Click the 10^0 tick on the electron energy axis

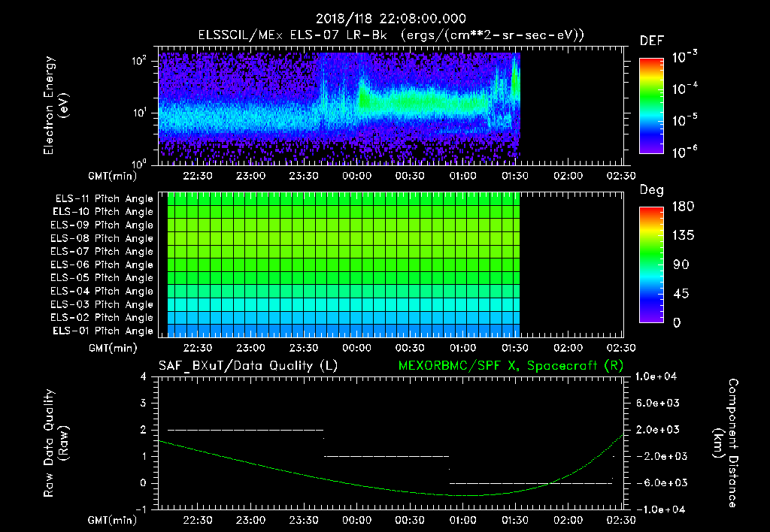[x=139, y=164]
